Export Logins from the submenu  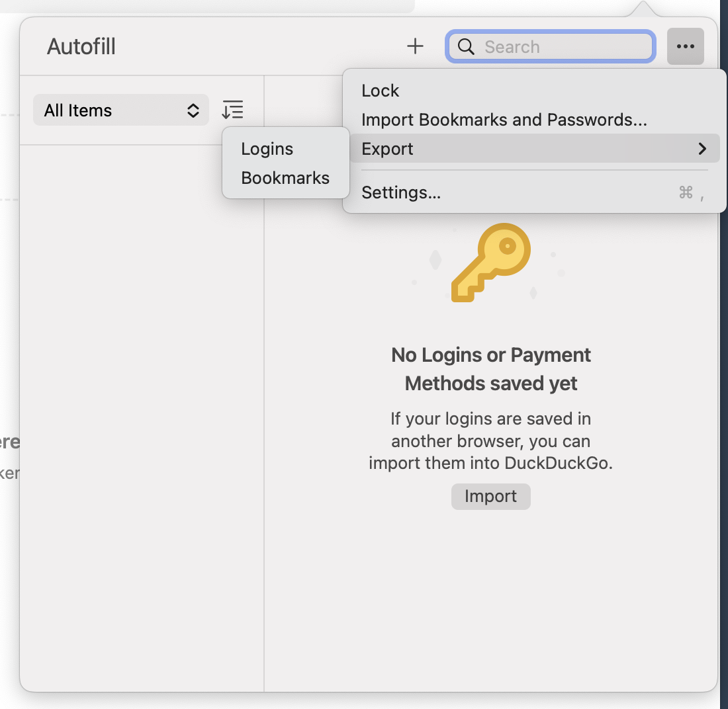(x=285, y=149)
